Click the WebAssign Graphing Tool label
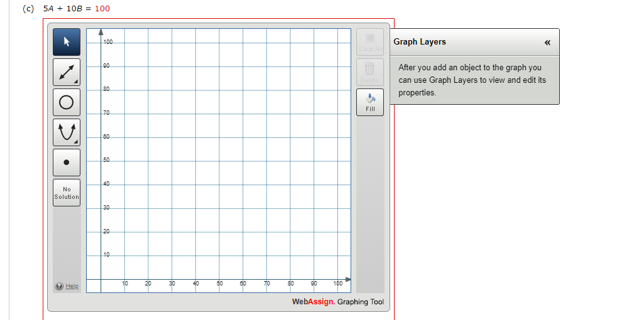The height and width of the screenshot is (320, 644). click(x=338, y=302)
